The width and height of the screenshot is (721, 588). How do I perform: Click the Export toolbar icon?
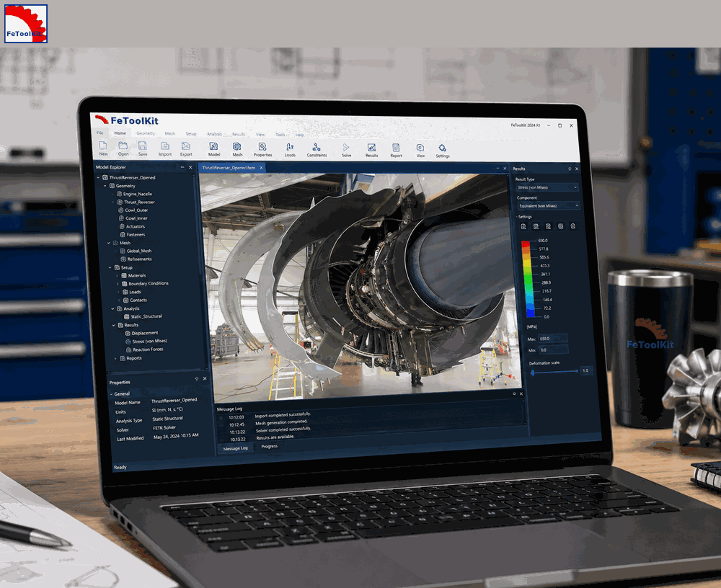[186, 146]
